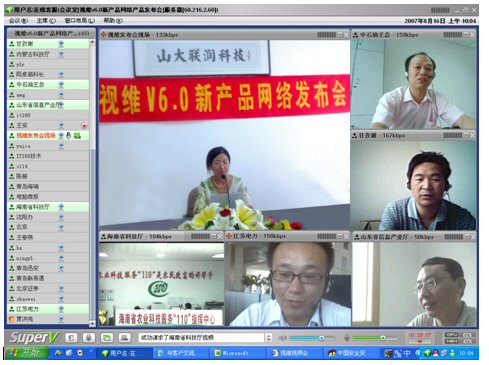Toggle the microphone icon beside green slider
489x365 pixels.
coord(347,338)
